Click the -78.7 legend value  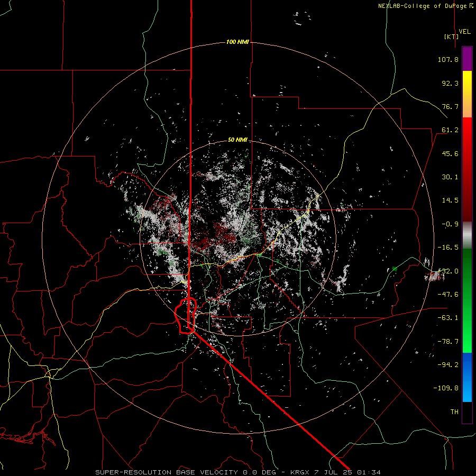click(448, 342)
